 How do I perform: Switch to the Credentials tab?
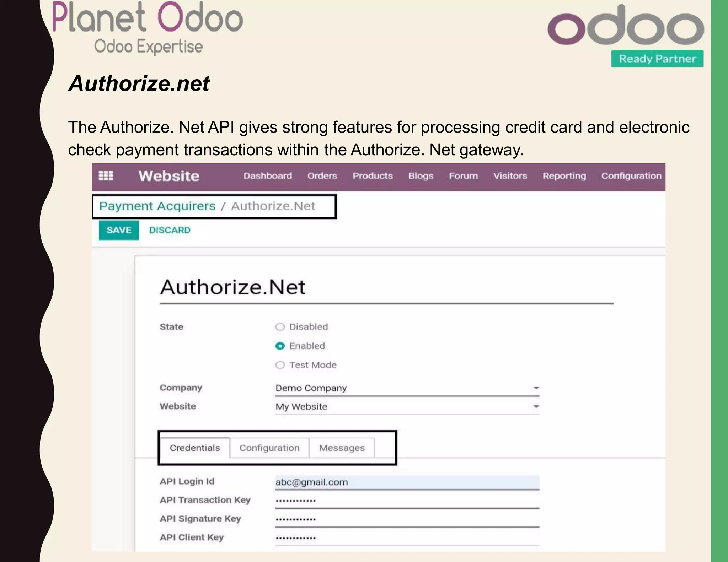click(195, 448)
